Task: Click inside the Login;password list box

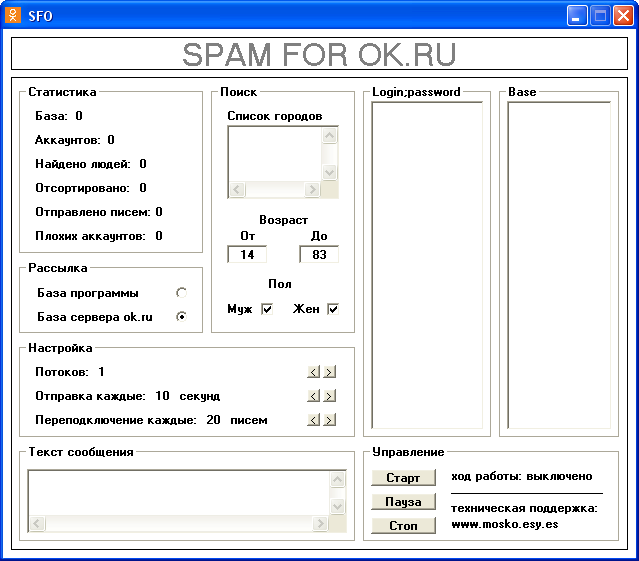Action: [x=427, y=265]
